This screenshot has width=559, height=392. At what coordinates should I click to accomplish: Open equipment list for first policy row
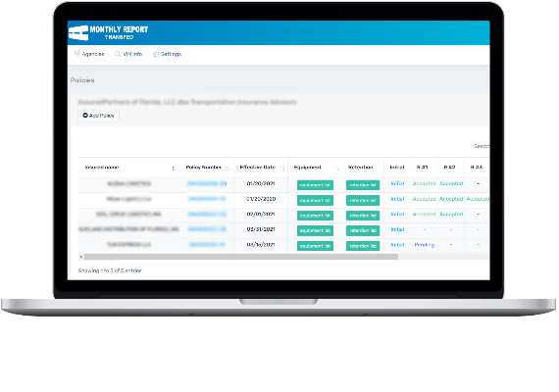[x=315, y=185]
